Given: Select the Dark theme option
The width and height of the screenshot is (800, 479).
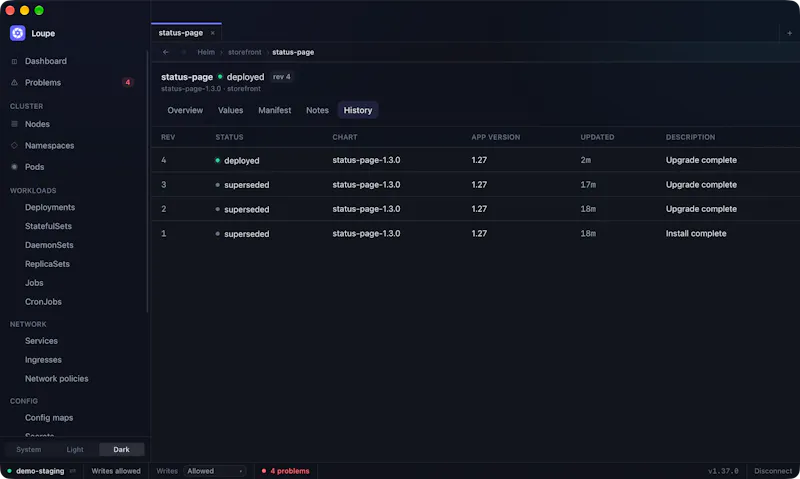Looking at the screenshot, I should pyautogui.click(x=121, y=449).
